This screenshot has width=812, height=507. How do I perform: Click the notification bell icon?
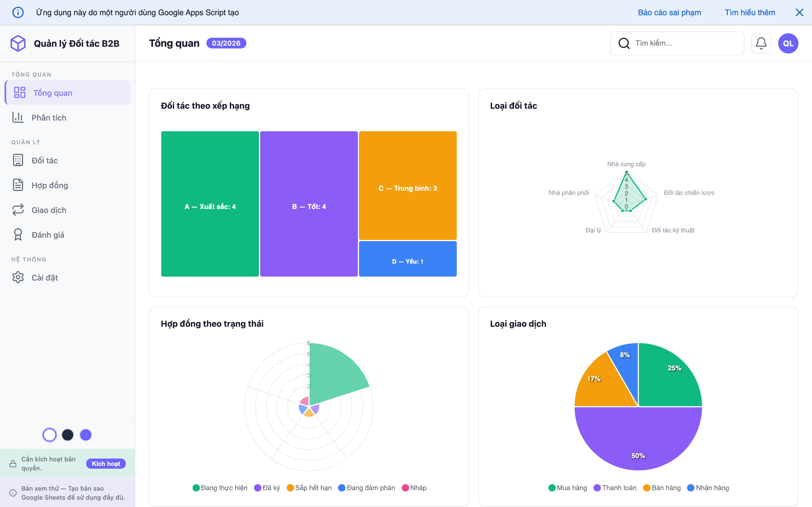(761, 43)
